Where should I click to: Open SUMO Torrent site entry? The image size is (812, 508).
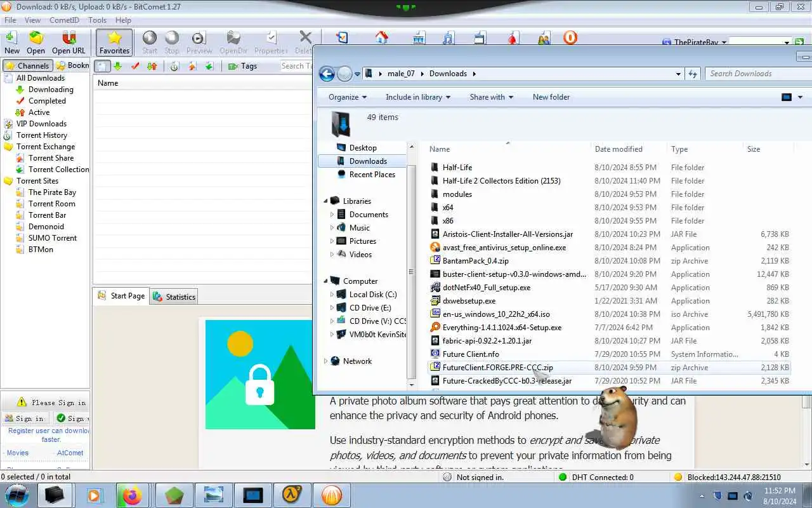[x=53, y=238]
